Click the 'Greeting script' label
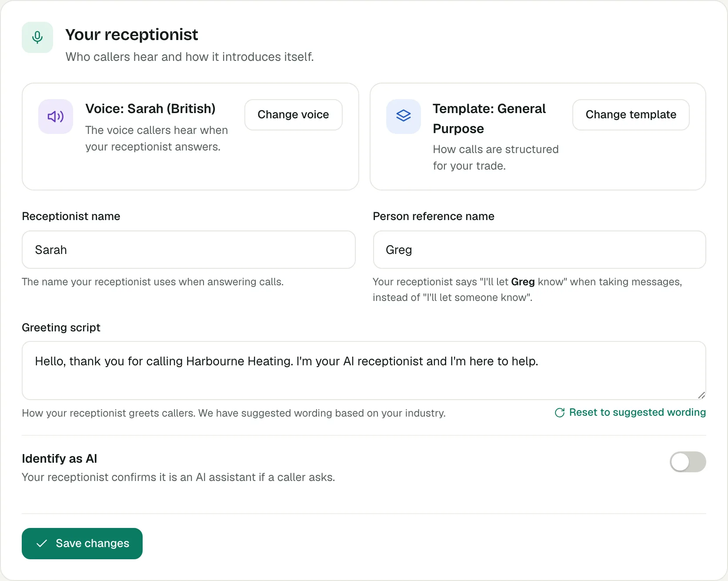Image resolution: width=728 pixels, height=581 pixels. (x=61, y=328)
